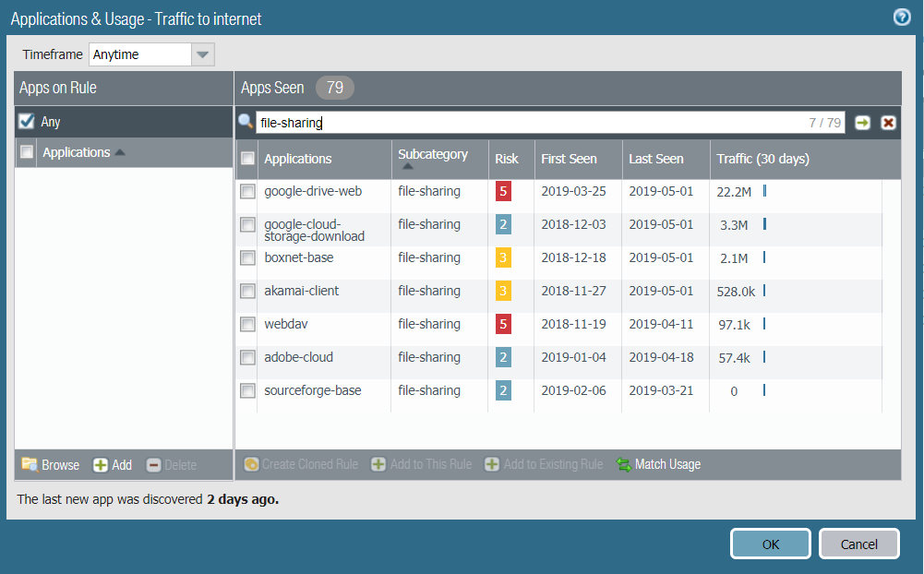Click the 528.0k traffic value

click(736, 292)
